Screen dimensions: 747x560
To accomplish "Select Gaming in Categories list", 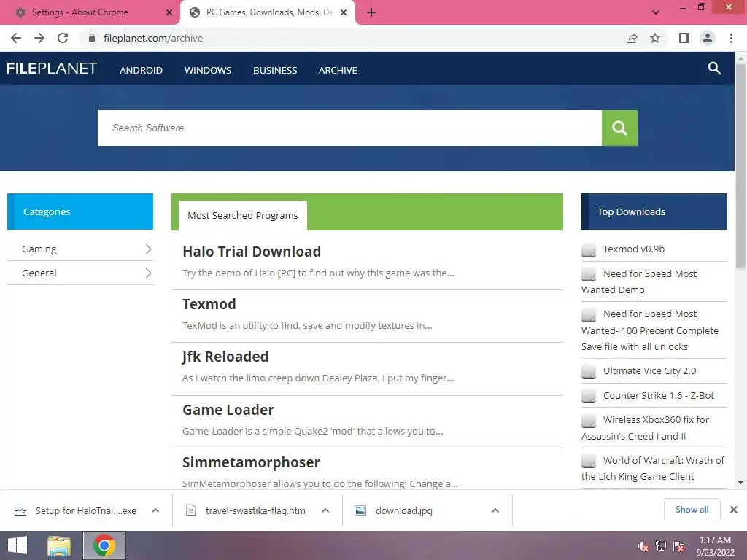I will pyautogui.click(x=39, y=249).
